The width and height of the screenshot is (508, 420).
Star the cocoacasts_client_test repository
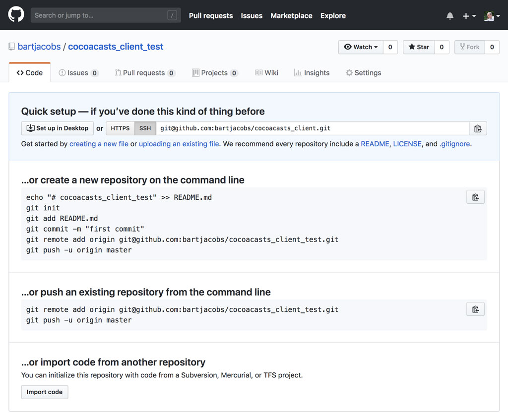419,47
